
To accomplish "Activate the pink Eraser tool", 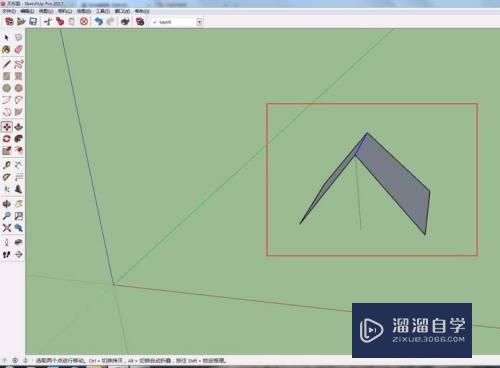I will pyautogui.click(x=18, y=50).
